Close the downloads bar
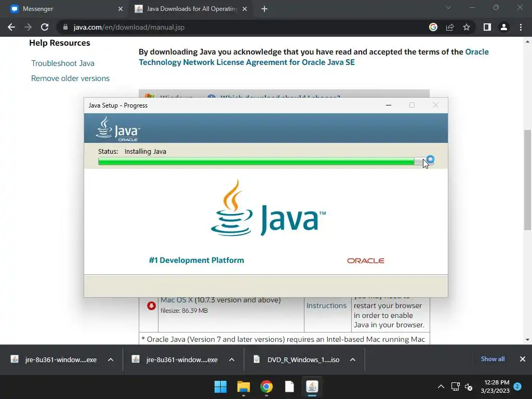The width and height of the screenshot is (532, 399). pos(523,359)
